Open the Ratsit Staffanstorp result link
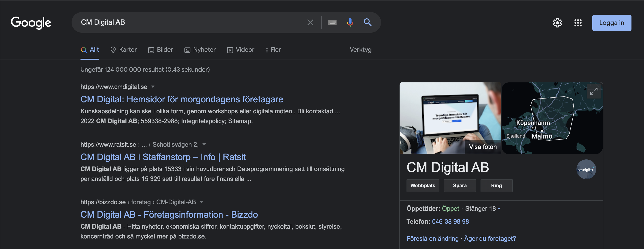This screenshot has height=249, width=644. click(x=163, y=157)
